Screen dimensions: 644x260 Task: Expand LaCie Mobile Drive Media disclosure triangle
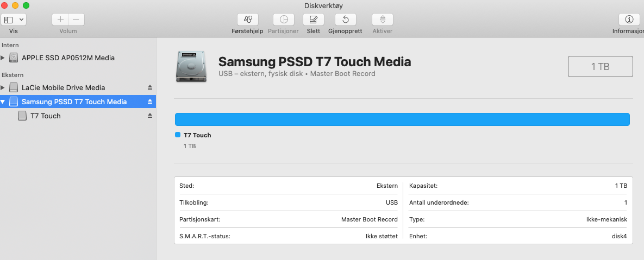click(4, 87)
